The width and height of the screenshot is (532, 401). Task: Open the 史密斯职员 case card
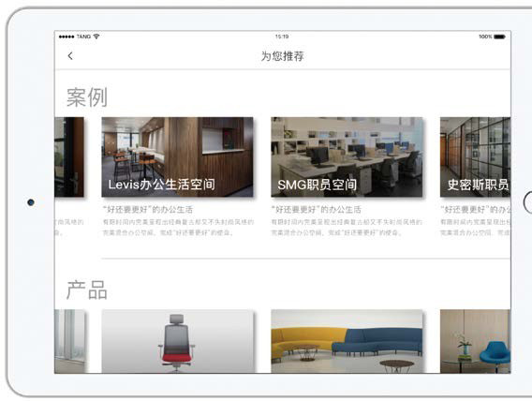[476, 157]
